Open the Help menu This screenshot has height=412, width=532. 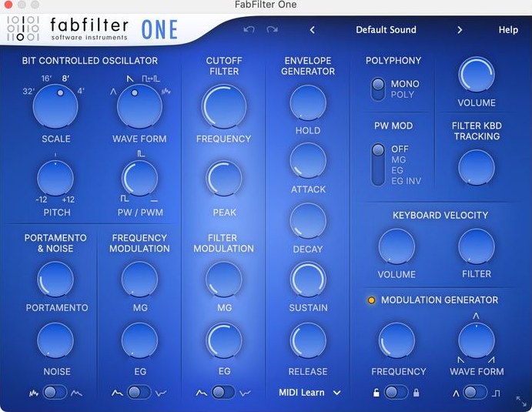tap(508, 30)
